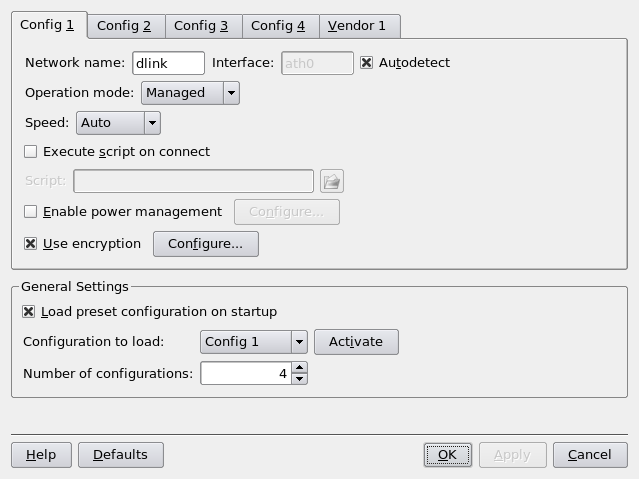Enable Execute script on connect
This screenshot has width=639, height=479.
(31, 152)
